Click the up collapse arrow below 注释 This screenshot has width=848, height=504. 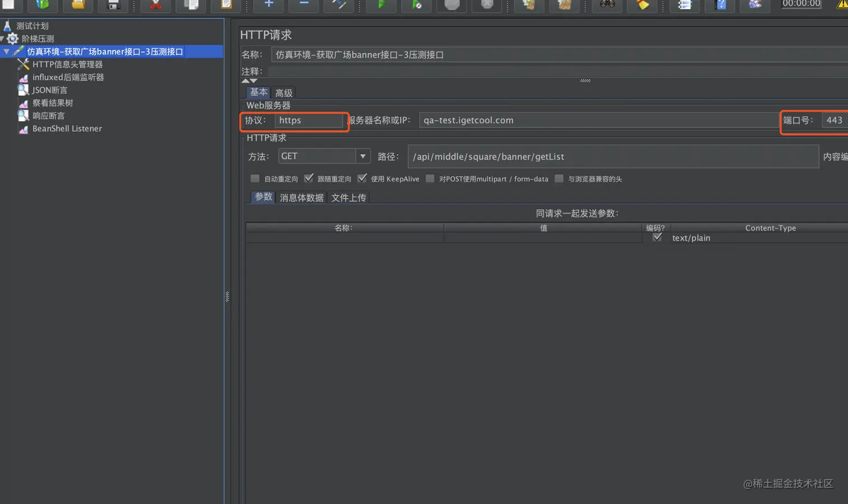pyautogui.click(x=245, y=81)
